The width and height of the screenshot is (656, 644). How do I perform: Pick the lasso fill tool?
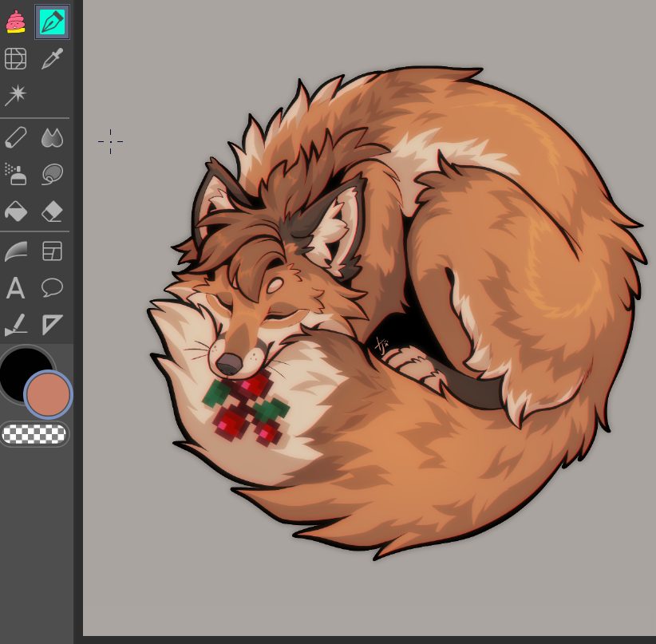(x=52, y=174)
